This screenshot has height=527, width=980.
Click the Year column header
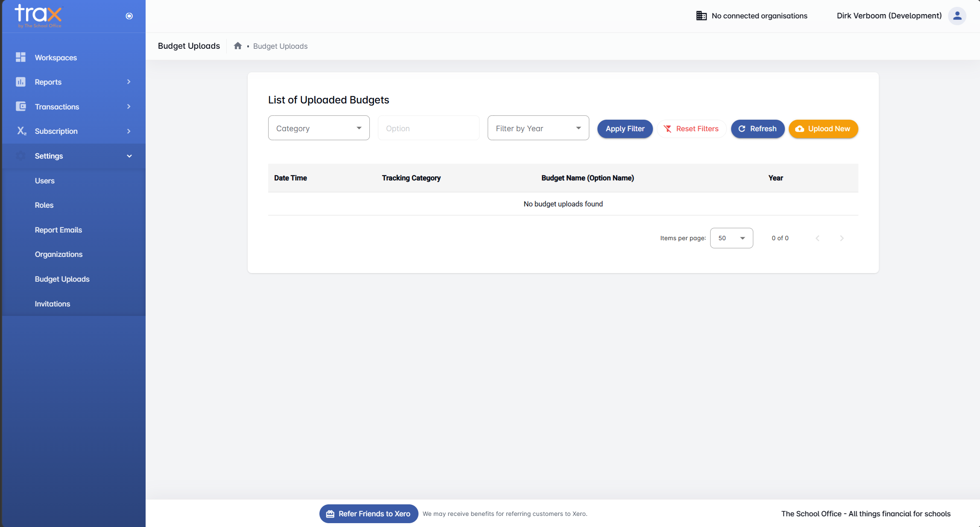tap(775, 178)
